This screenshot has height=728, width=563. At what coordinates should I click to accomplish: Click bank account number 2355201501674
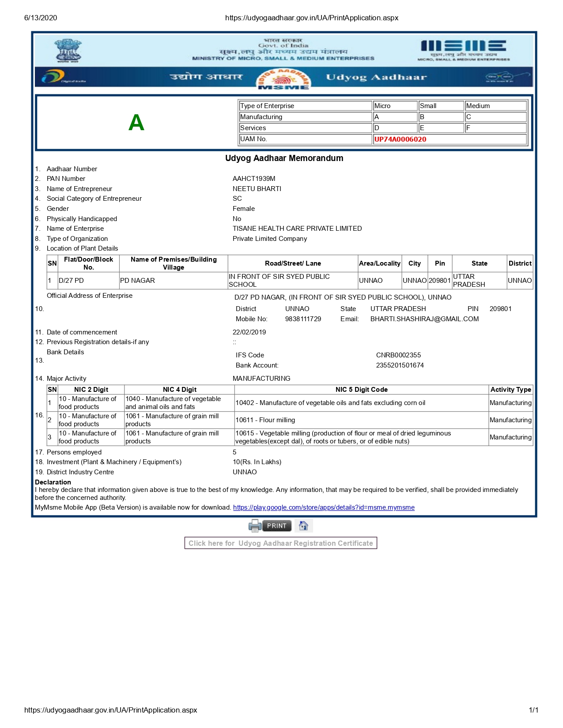[400, 365]
